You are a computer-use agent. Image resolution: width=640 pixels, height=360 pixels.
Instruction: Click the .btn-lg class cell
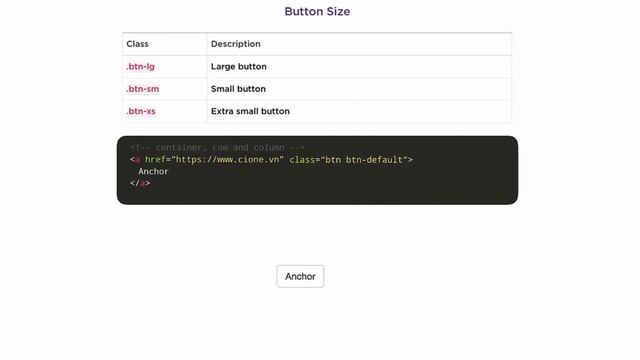click(x=164, y=67)
